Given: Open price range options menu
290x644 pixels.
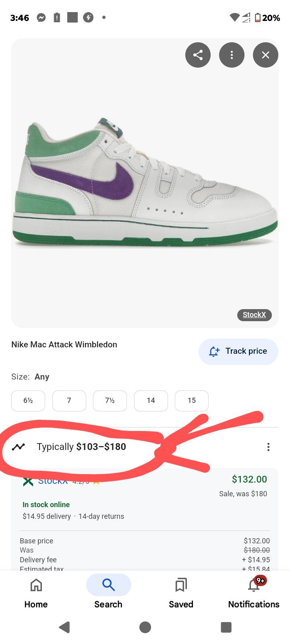Looking at the screenshot, I should [268, 447].
